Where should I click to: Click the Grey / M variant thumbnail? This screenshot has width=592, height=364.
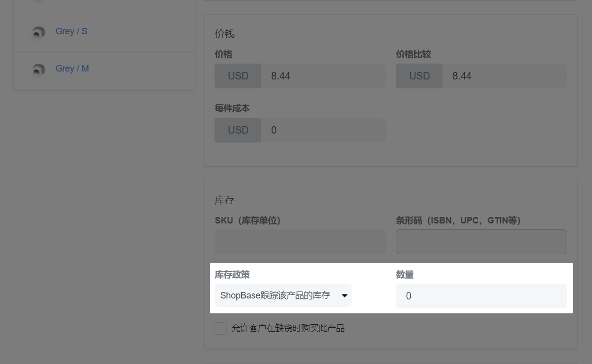pos(38,70)
